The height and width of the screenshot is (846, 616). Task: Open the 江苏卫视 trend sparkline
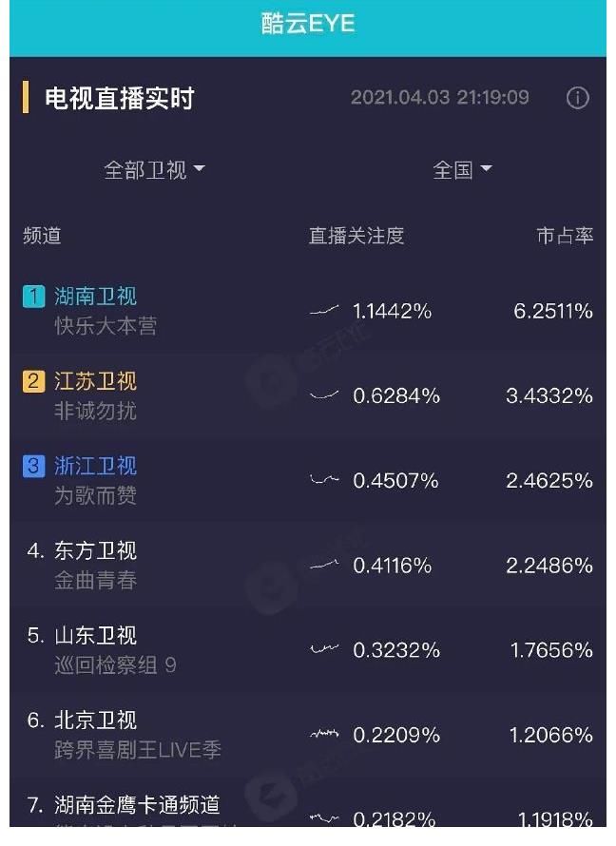(324, 395)
